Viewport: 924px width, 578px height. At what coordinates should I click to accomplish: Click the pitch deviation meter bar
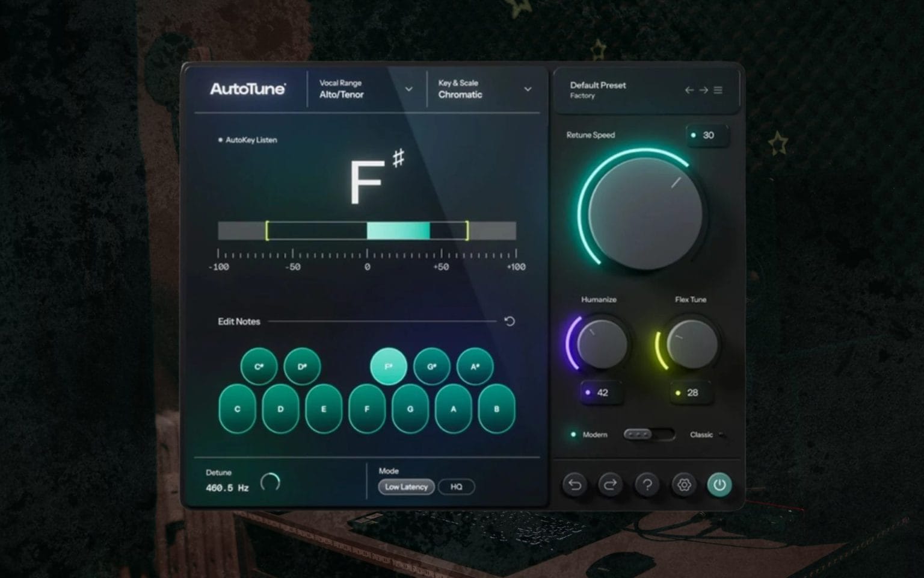367,231
